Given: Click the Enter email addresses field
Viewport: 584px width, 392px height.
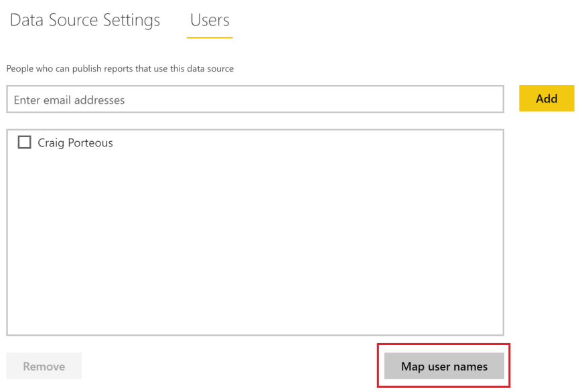Looking at the screenshot, I should pyautogui.click(x=254, y=100).
